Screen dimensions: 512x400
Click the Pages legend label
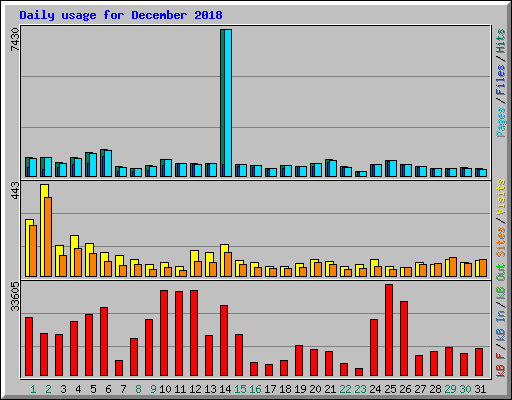coord(500,122)
